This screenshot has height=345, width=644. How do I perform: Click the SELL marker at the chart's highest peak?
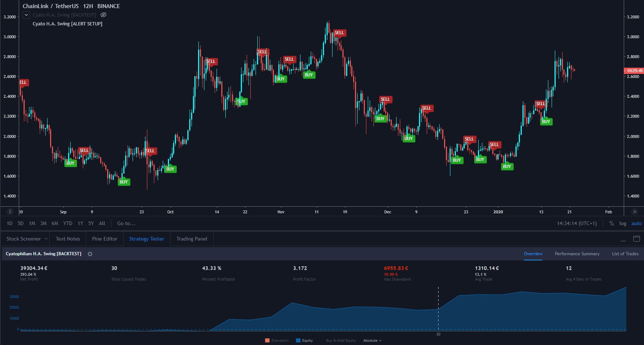(x=339, y=33)
